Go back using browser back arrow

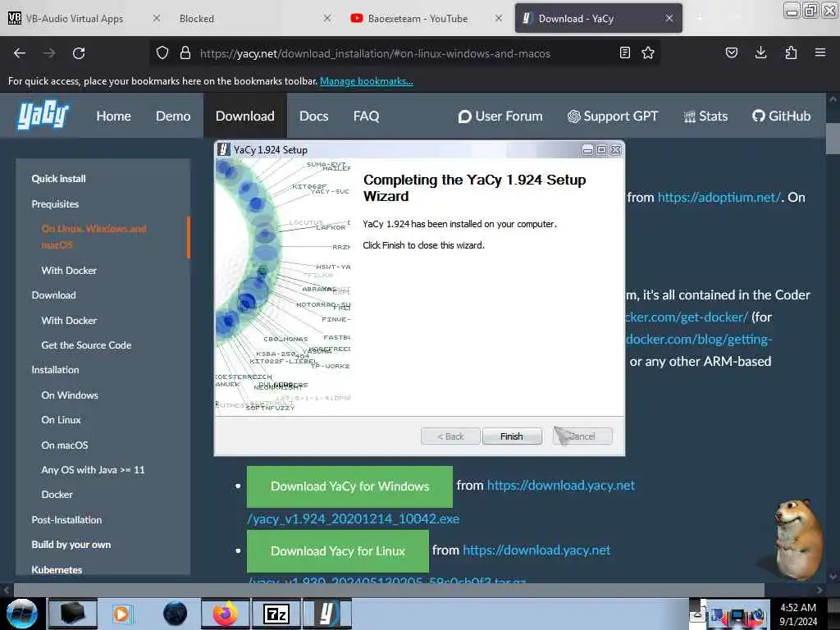20,53
